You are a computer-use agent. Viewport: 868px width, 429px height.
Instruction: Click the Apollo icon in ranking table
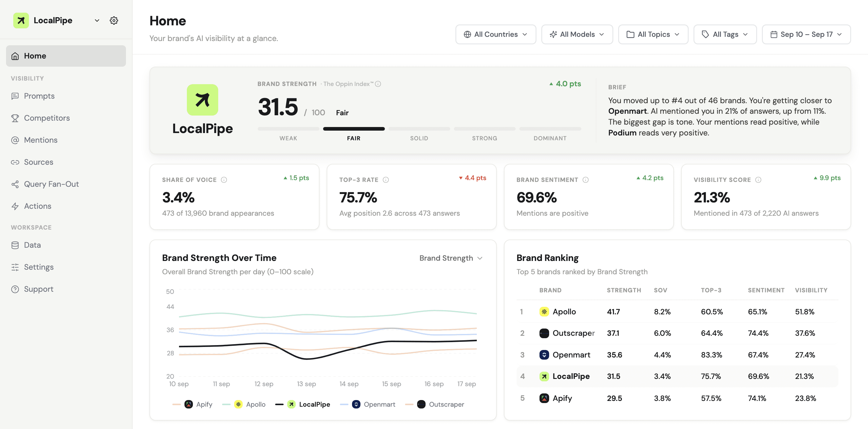pos(544,312)
